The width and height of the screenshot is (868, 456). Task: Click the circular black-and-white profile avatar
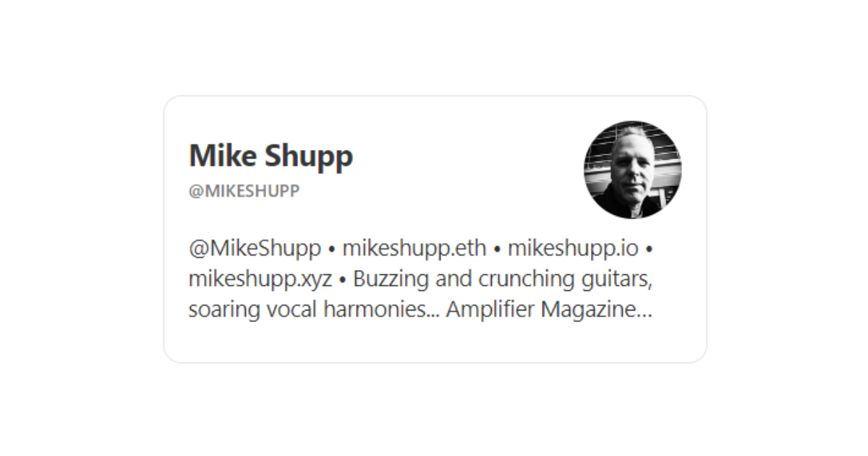tap(633, 170)
